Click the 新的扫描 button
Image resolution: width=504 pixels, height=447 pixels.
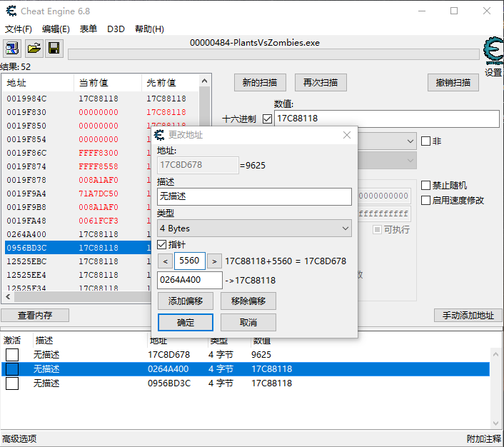[260, 83]
